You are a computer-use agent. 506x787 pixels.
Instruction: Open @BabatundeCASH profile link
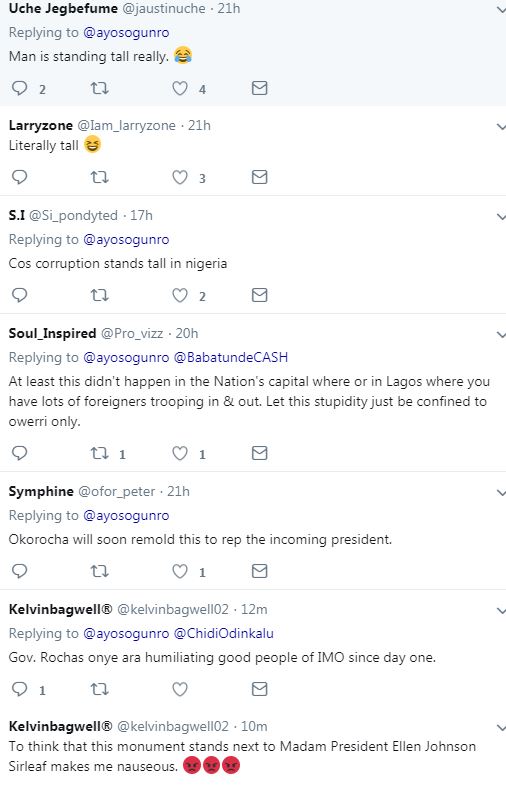click(231, 357)
